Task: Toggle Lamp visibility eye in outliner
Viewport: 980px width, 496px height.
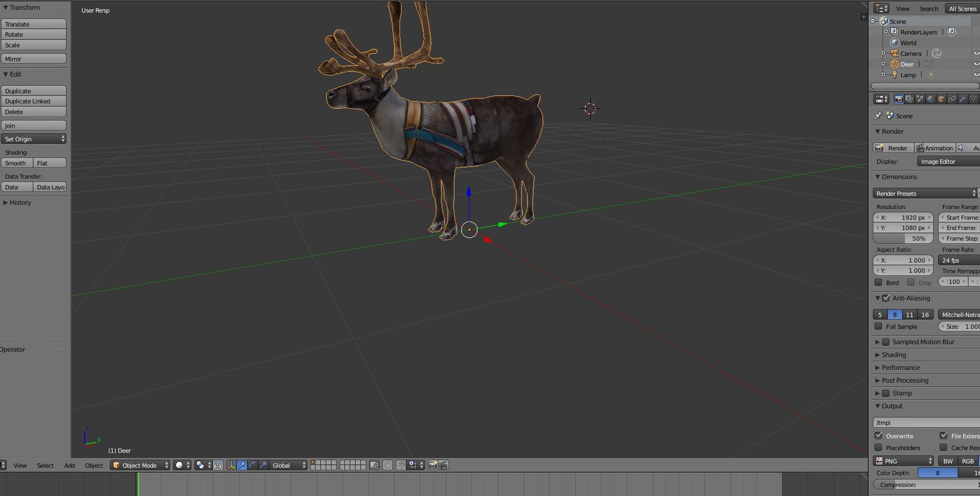Action: coord(976,75)
